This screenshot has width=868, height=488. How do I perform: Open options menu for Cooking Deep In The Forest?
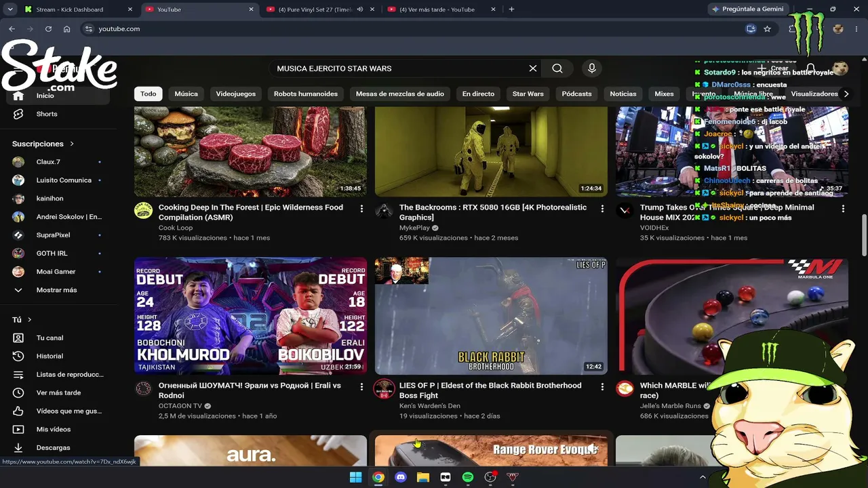coord(361,209)
